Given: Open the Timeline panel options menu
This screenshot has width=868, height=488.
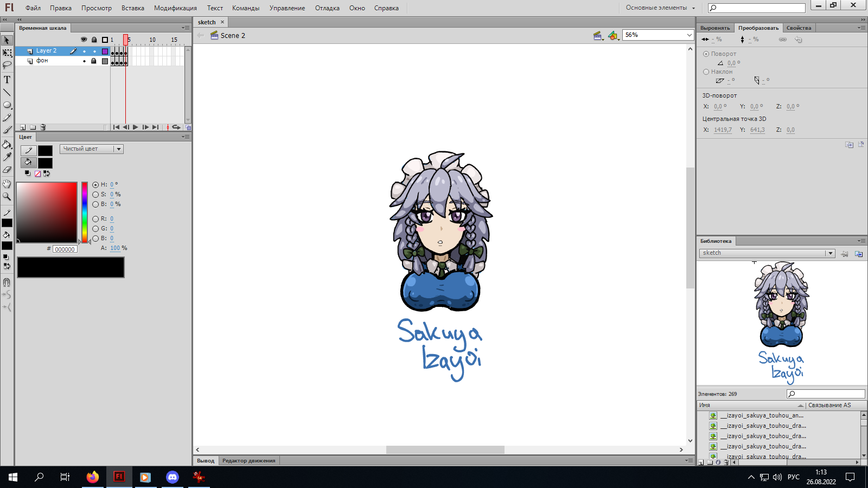Looking at the screenshot, I should coord(186,28).
